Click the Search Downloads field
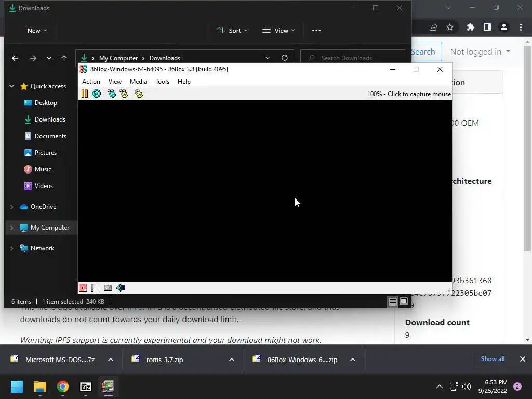This screenshot has height=399, width=532. pyautogui.click(x=353, y=58)
